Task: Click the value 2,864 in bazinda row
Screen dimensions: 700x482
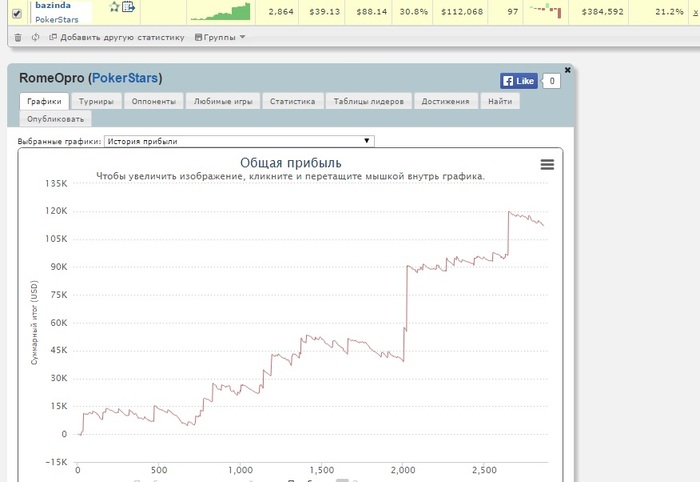Action: point(281,12)
